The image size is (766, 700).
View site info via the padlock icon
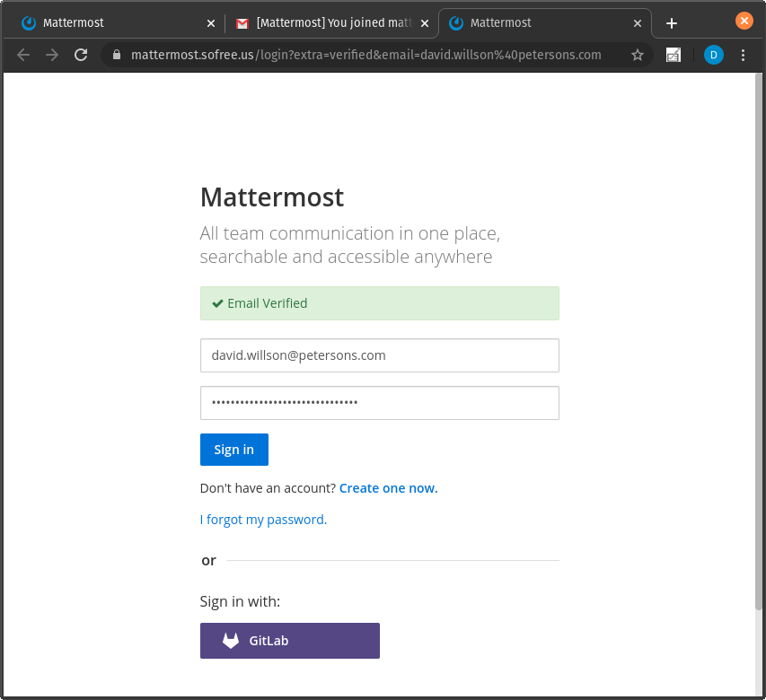116,55
